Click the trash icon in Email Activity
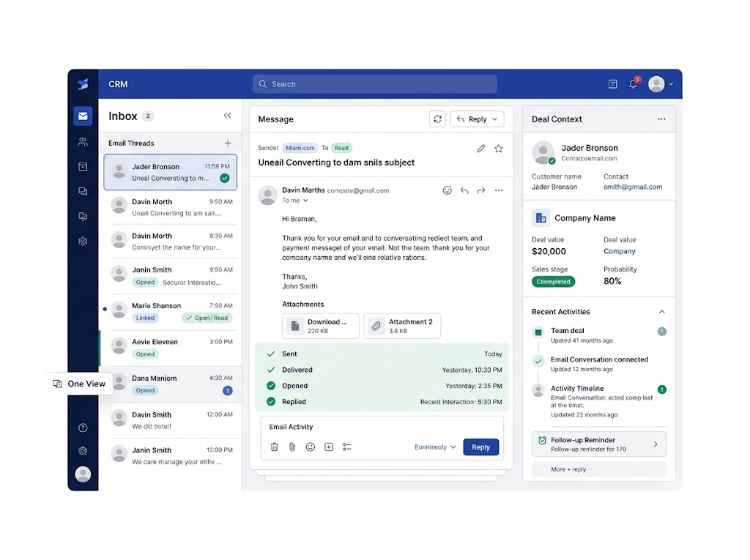The height and width of the screenshot is (560, 750). point(274,447)
